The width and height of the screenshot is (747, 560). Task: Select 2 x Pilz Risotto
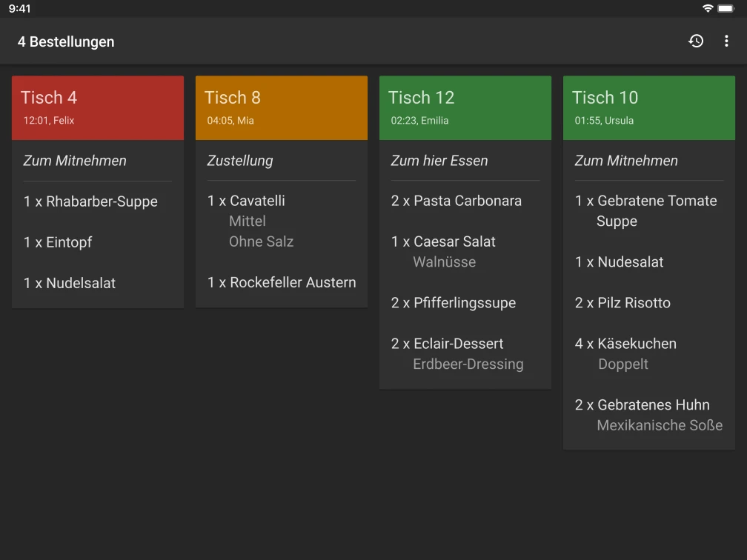click(622, 303)
